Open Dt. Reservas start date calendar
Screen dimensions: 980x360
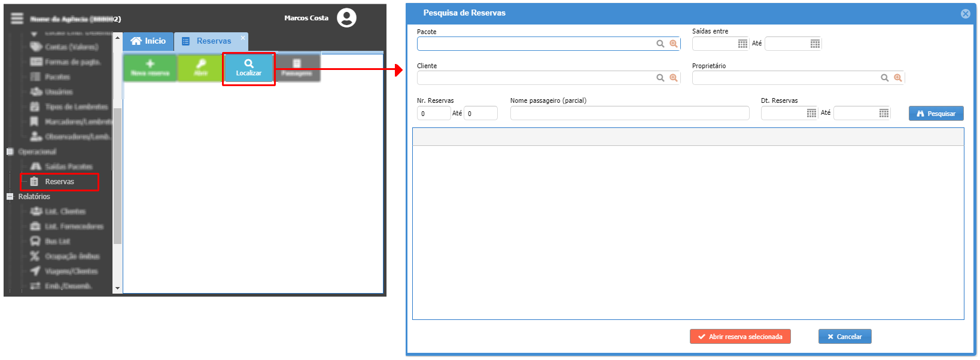point(811,113)
